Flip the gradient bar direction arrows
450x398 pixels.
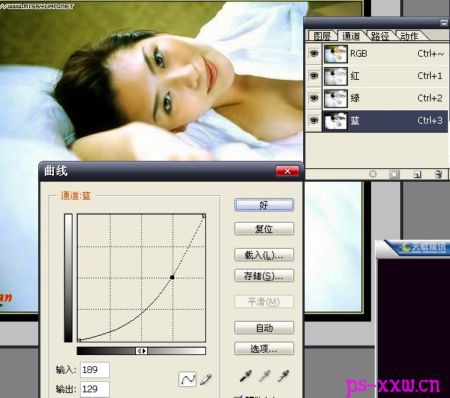point(142,351)
